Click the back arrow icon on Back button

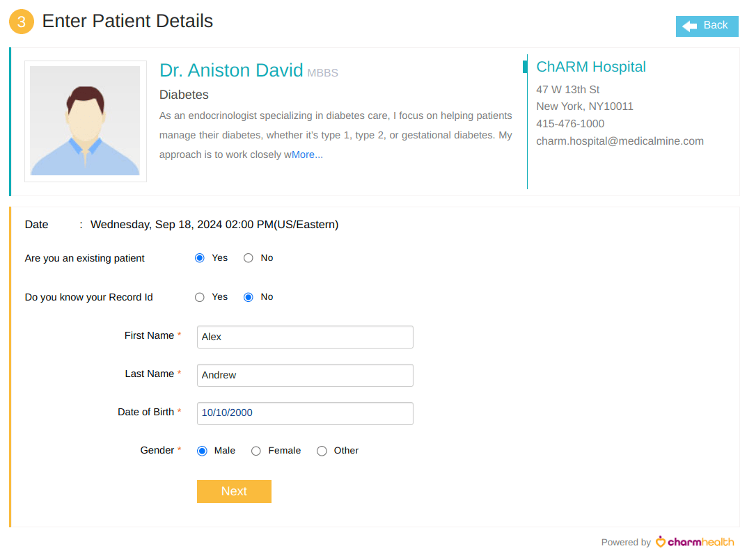coord(690,26)
